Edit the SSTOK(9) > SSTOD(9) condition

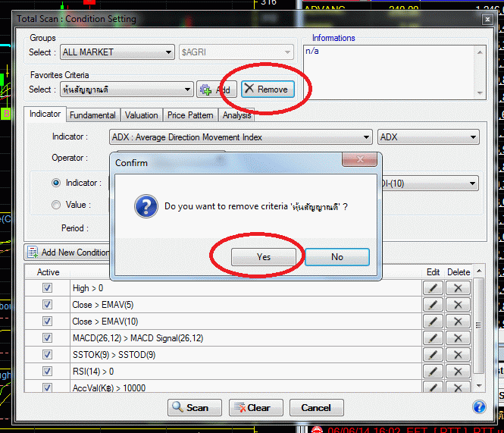click(433, 355)
